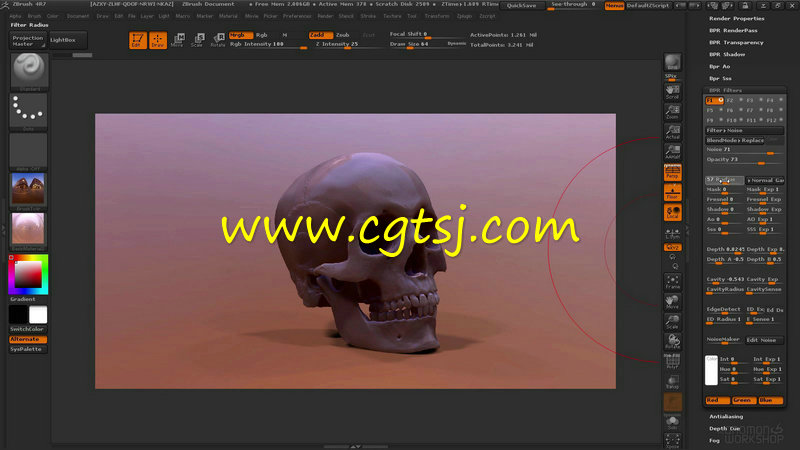
Task: Click the BPR render button on right shelf
Action: coord(672,62)
